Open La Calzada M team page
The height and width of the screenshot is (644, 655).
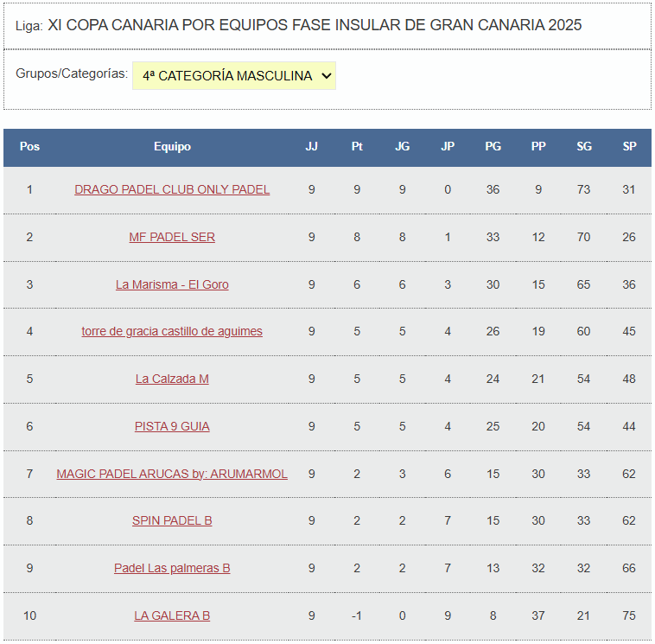click(172, 379)
